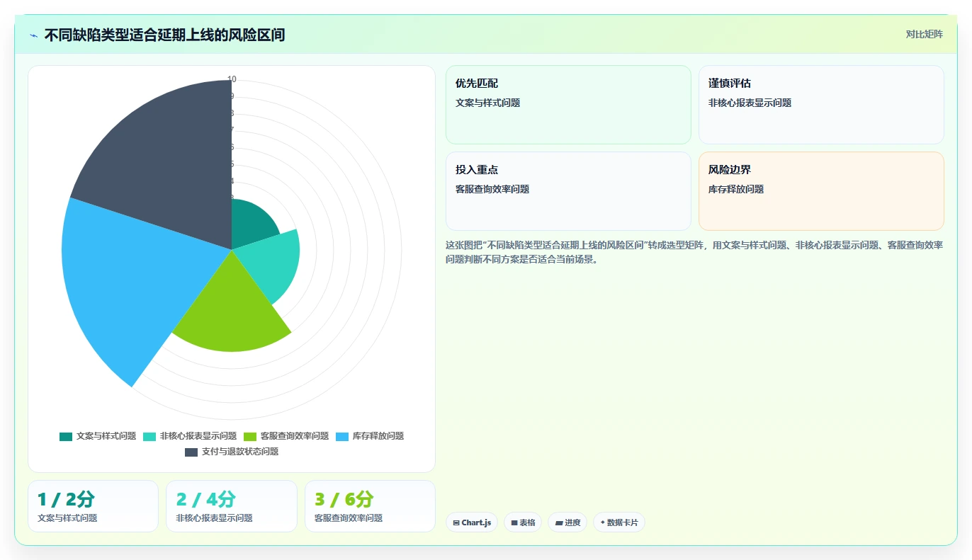Select the 表格 tag text

coord(527,522)
